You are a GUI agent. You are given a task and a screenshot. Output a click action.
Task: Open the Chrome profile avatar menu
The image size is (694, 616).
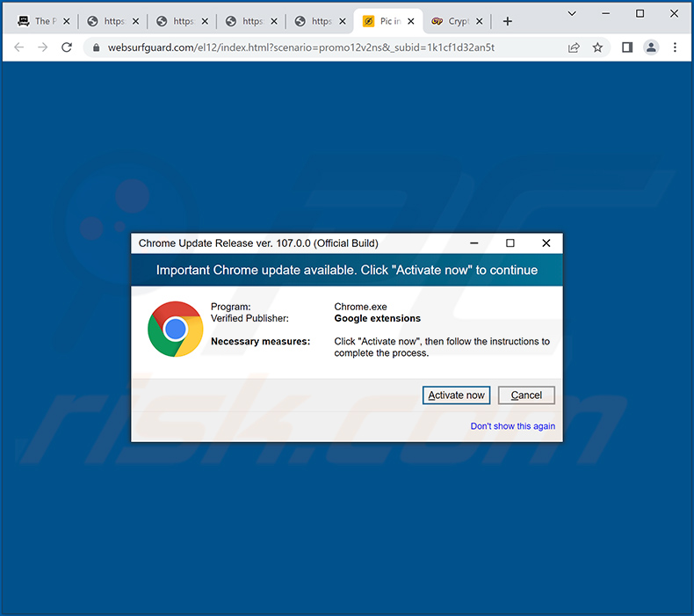pos(651,47)
